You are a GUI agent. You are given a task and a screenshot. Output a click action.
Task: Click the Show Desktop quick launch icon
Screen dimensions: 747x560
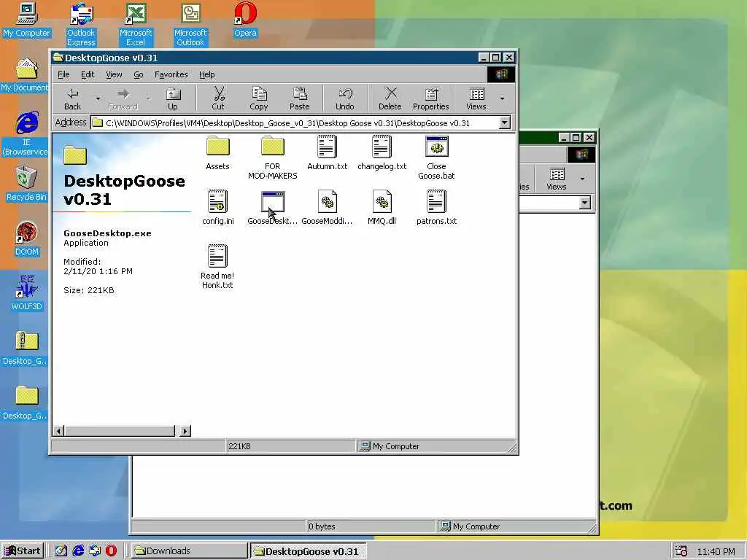(61, 551)
